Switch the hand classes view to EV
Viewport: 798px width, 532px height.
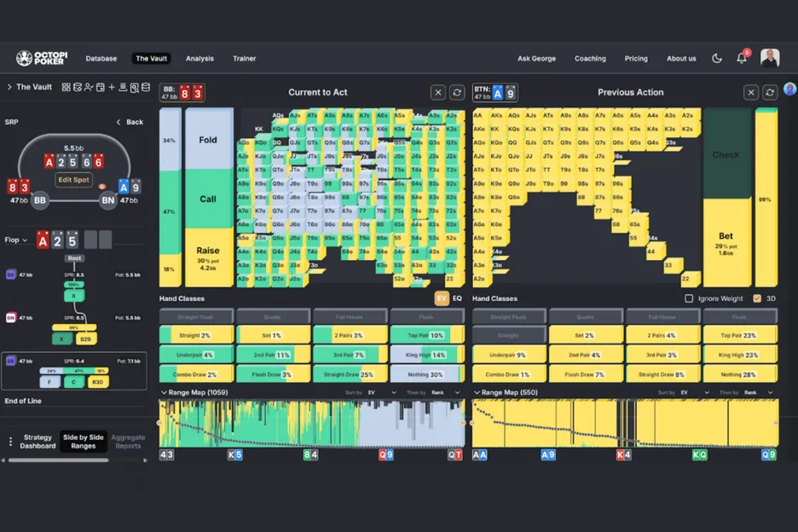tap(442, 298)
